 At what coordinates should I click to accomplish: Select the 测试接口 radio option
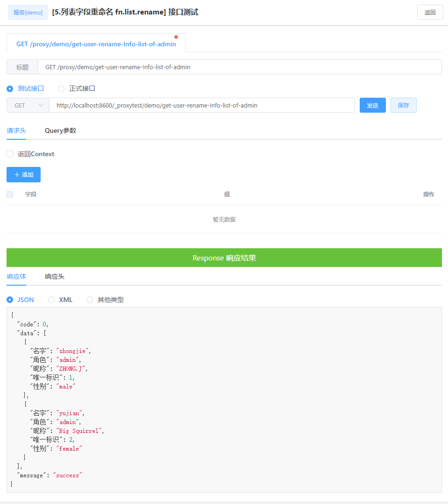pos(10,88)
